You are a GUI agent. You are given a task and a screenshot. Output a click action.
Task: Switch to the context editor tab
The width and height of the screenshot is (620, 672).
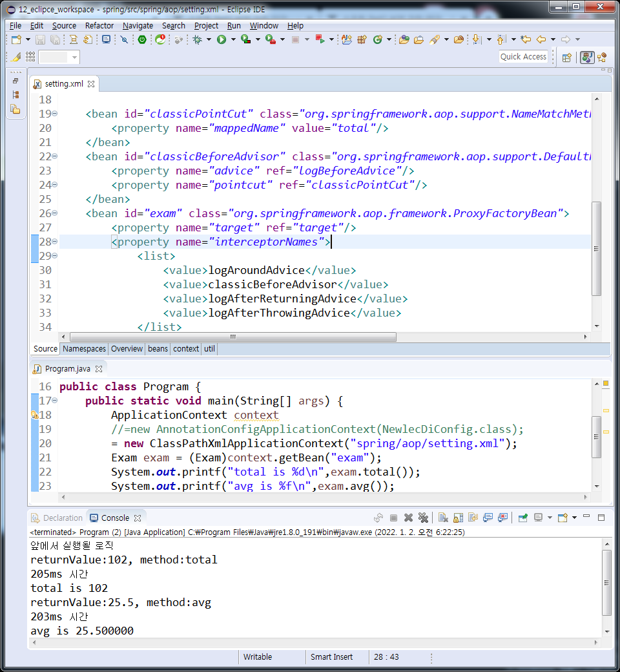click(x=185, y=349)
